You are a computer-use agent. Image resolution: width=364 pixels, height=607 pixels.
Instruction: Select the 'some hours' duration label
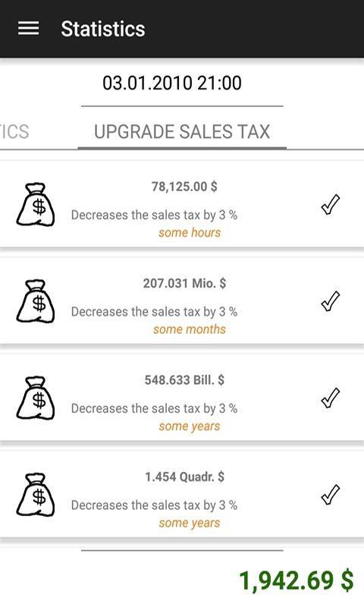click(x=190, y=233)
